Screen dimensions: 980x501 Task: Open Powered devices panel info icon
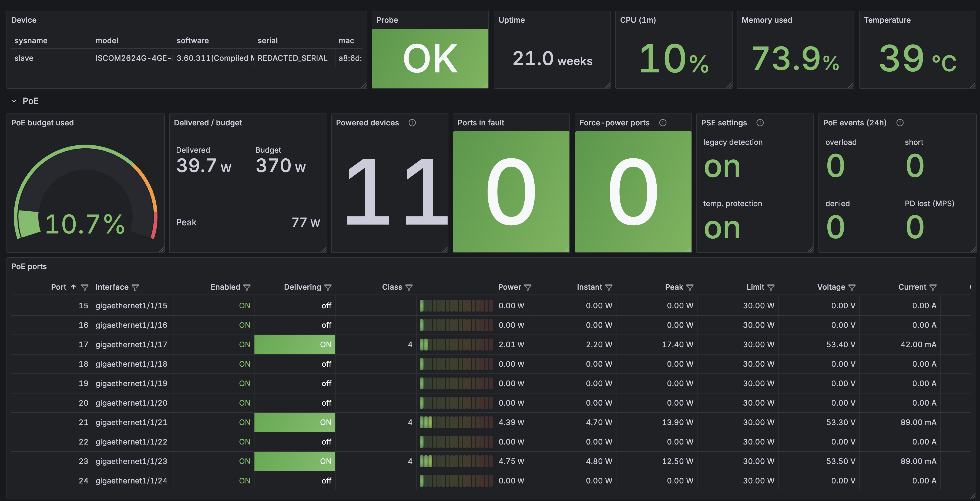412,123
